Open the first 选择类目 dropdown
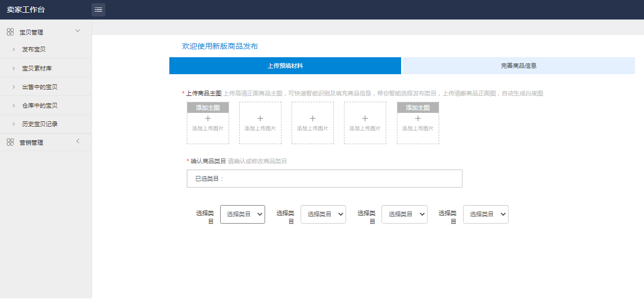The height and width of the screenshot is (301, 644). 242,214
